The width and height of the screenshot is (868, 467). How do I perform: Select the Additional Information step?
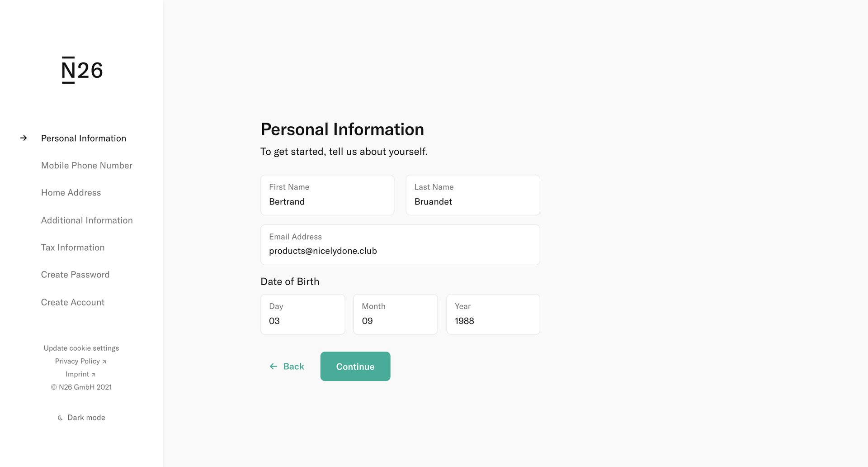pyautogui.click(x=87, y=220)
